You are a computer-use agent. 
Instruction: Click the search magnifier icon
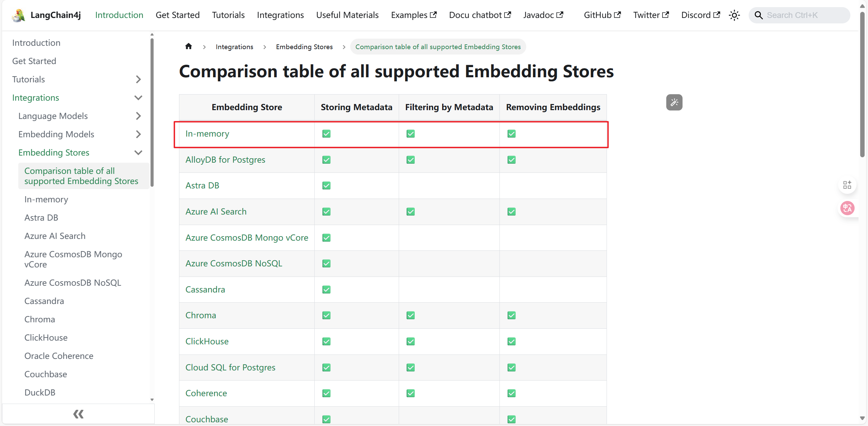click(x=758, y=15)
